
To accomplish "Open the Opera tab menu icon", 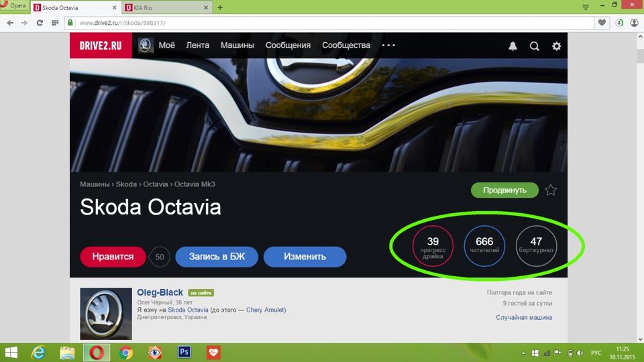I will [x=586, y=7].
